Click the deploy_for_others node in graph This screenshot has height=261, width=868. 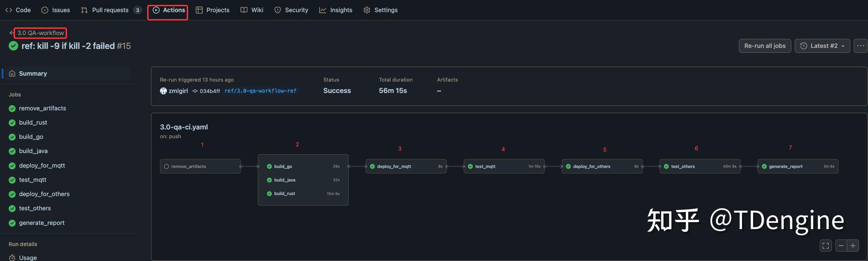(602, 166)
